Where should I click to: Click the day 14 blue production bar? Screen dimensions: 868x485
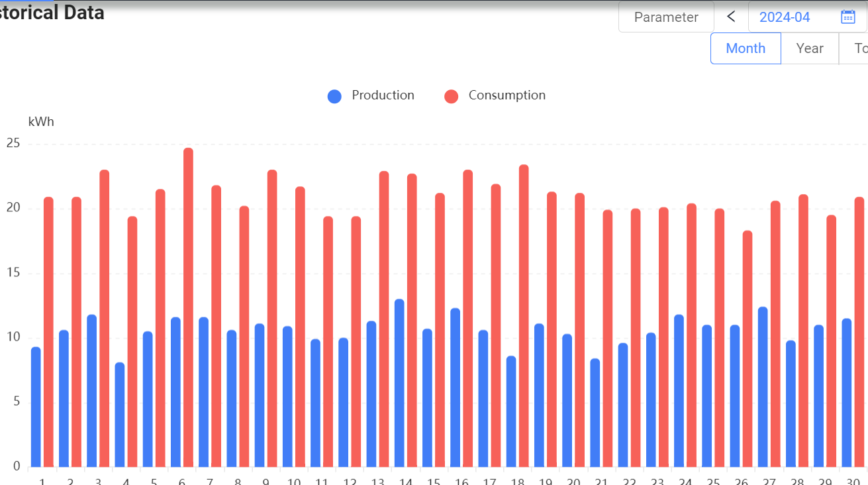click(x=399, y=383)
